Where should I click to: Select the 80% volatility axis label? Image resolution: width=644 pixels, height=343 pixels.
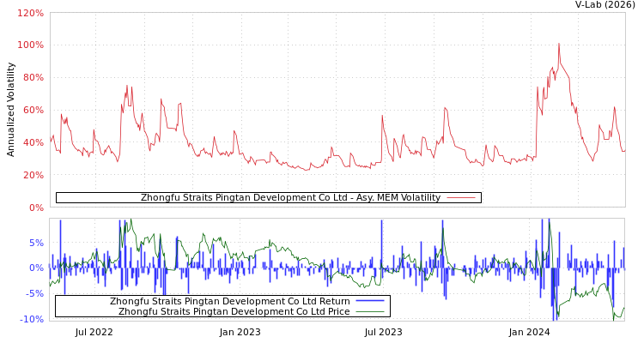(x=33, y=77)
